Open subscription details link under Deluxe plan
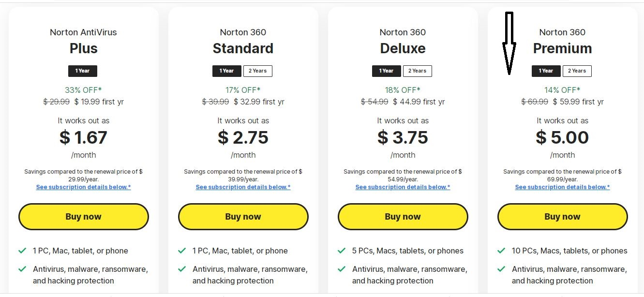 point(403,187)
